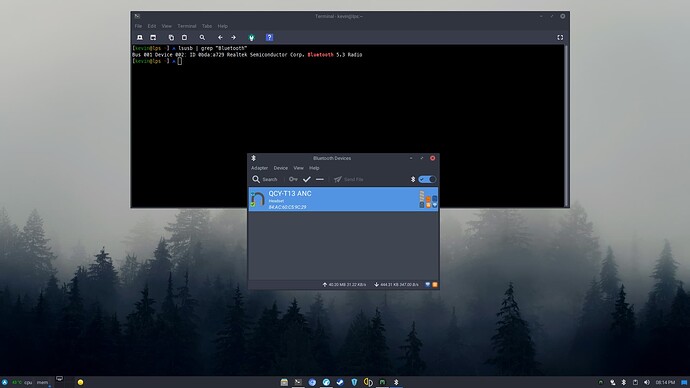
Task: Open a new Terminal window from the toolbar
Action: (153, 38)
